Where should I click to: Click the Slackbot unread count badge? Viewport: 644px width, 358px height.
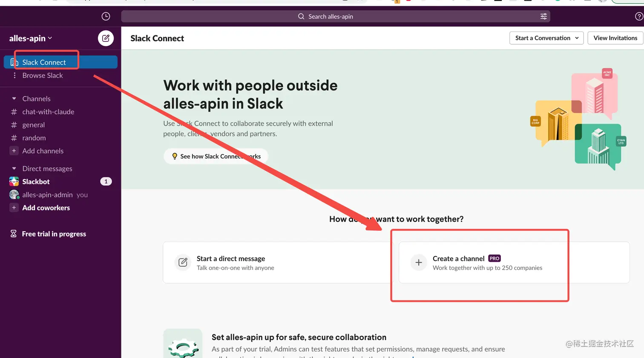pos(106,181)
